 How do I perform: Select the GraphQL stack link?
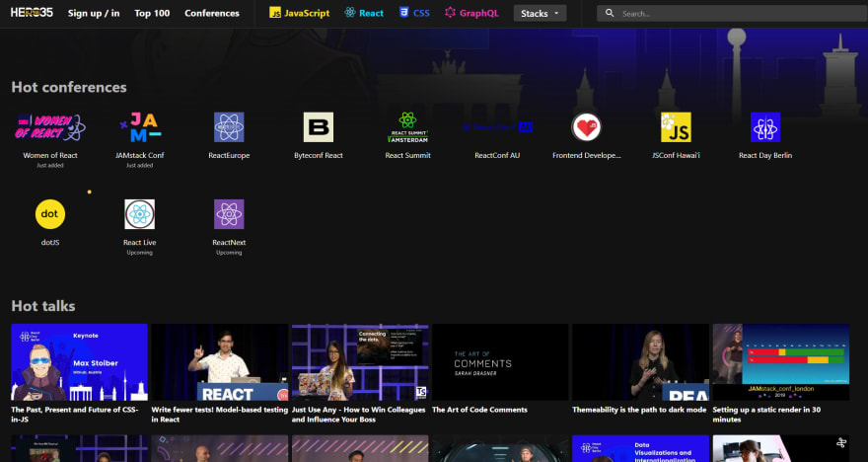click(472, 13)
